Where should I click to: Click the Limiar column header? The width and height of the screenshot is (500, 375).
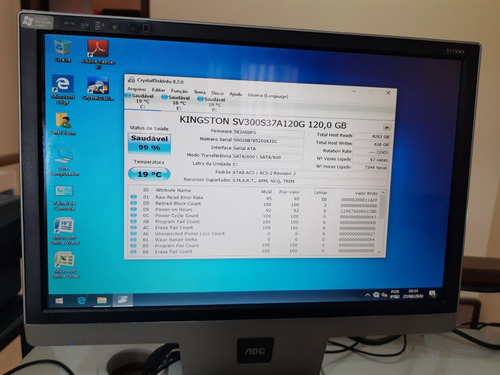tap(320, 192)
